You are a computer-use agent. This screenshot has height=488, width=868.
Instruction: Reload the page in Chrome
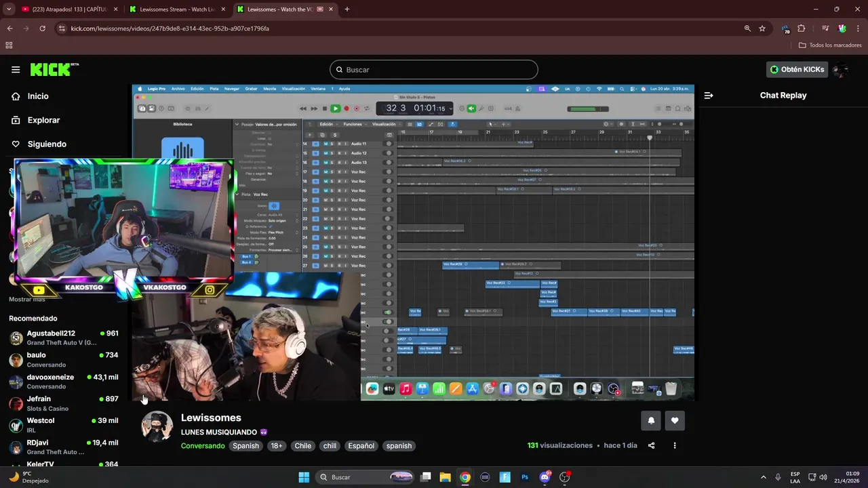tap(42, 28)
